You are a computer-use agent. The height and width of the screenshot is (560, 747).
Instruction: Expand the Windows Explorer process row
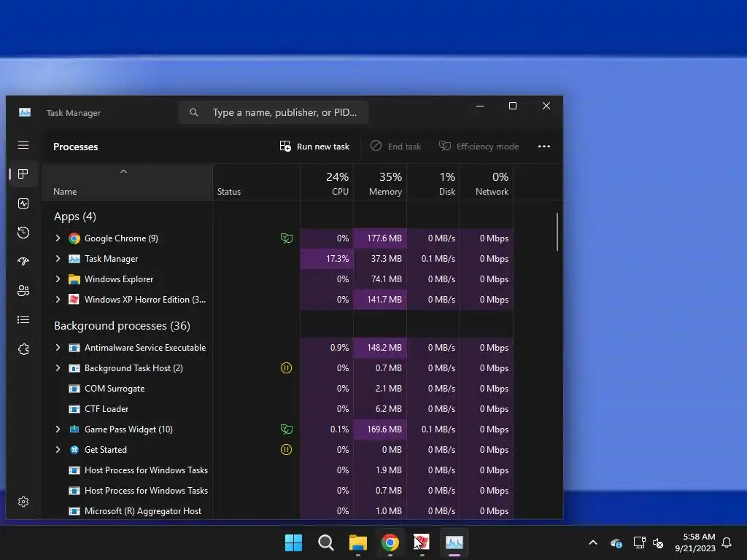58,279
